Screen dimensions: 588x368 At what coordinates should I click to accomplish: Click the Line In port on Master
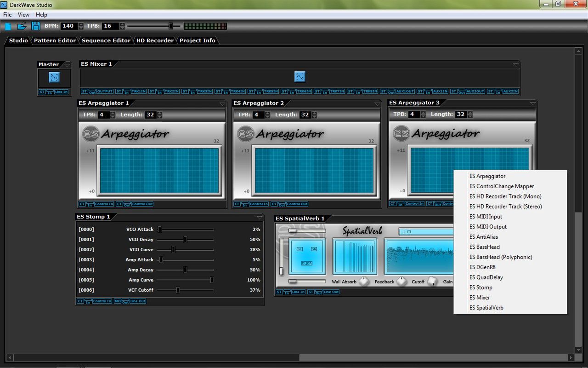(61, 92)
